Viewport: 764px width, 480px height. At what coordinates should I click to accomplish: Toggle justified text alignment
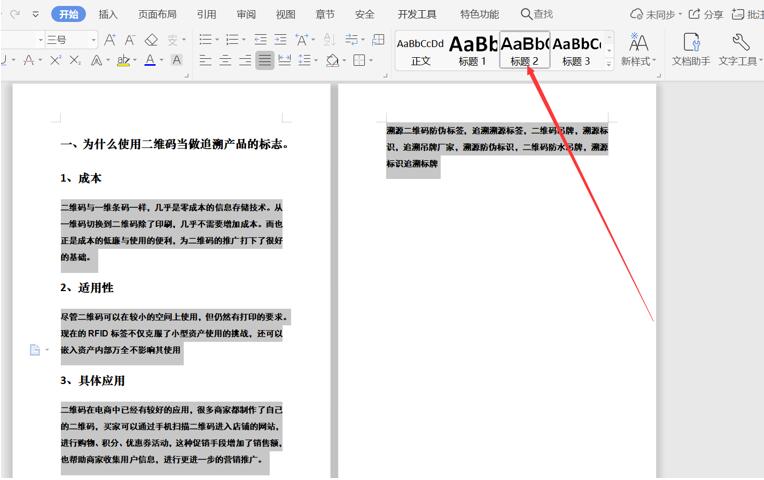point(264,61)
